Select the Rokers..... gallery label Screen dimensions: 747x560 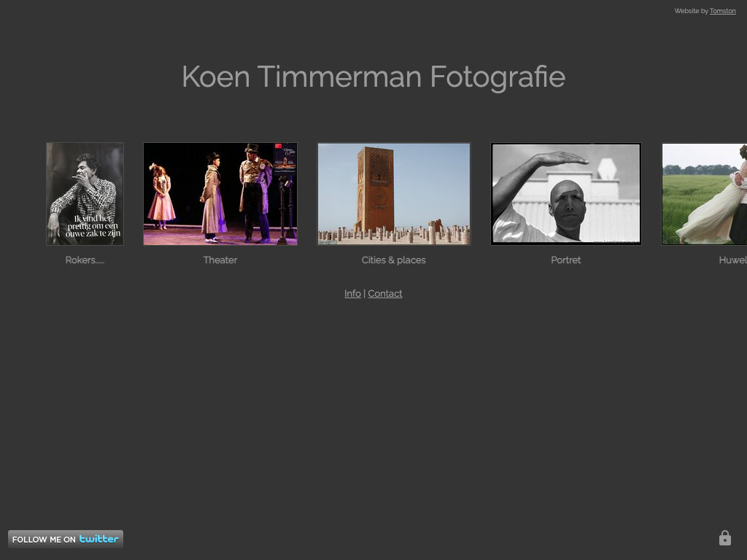85,260
